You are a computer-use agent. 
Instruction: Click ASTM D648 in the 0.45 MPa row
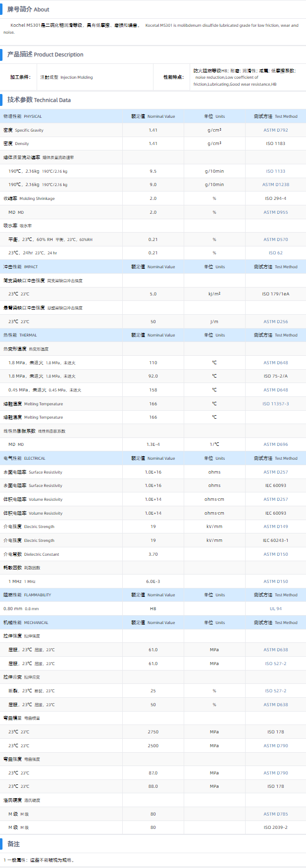tap(275, 390)
